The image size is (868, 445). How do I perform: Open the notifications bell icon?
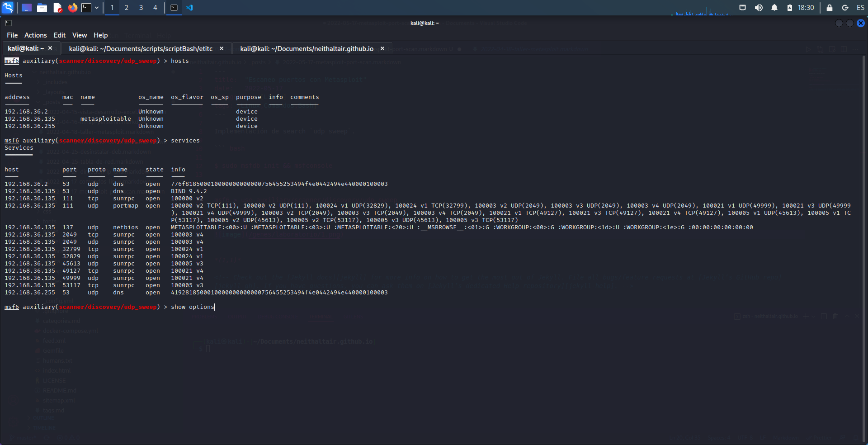[774, 8]
